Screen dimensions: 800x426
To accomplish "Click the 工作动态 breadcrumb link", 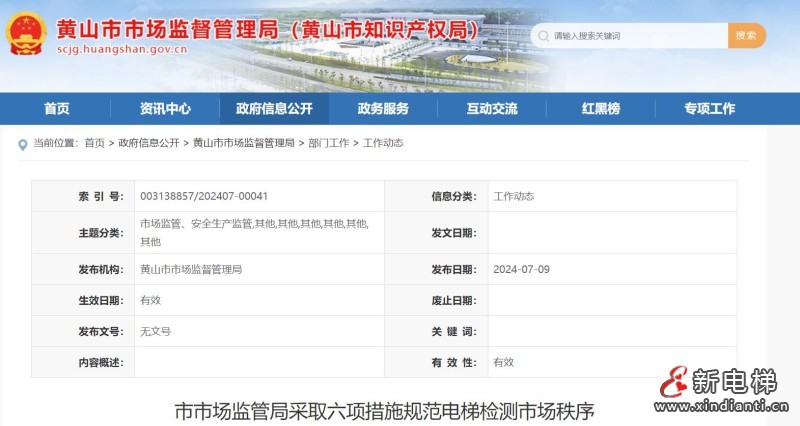I will coord(383,143).
